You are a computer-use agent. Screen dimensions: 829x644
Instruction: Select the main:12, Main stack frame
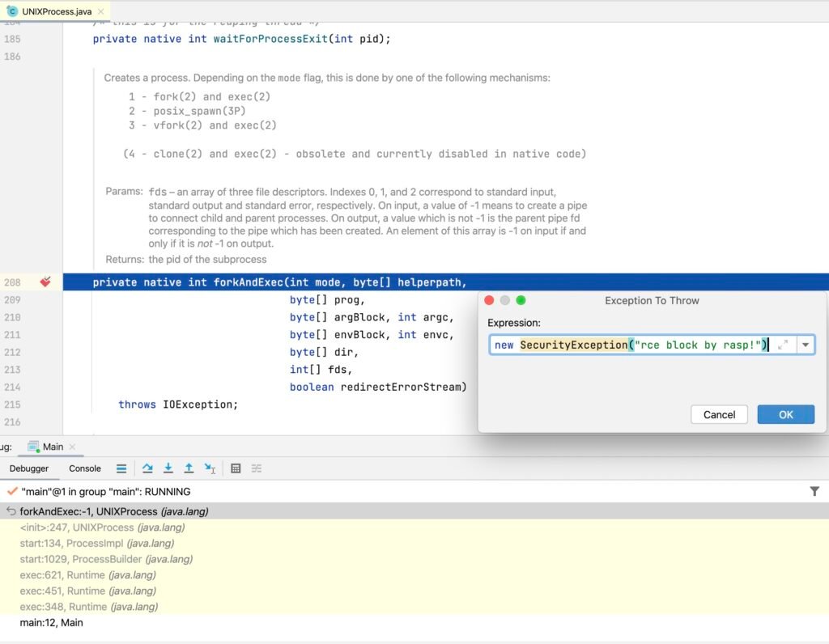click(x=51, y=623)
